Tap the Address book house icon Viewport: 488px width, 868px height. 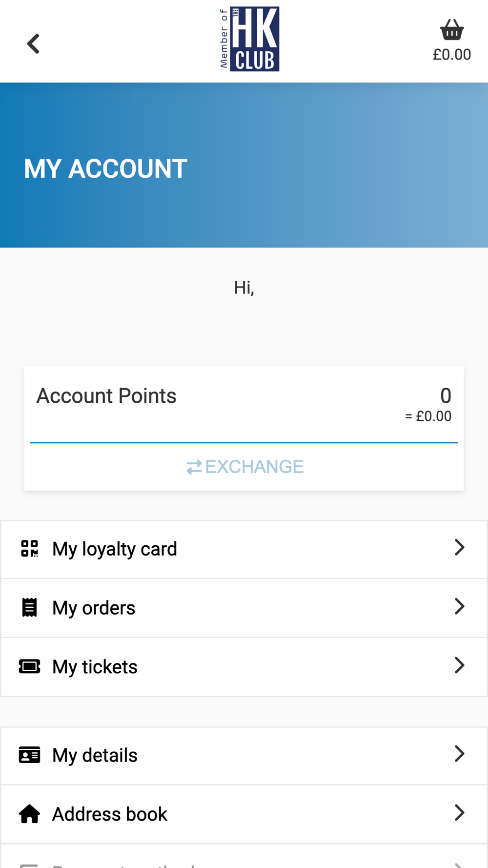point(29,814)
